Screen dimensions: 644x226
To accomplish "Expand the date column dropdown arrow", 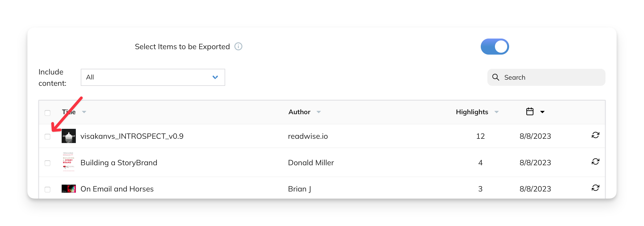I will [543, 112].
